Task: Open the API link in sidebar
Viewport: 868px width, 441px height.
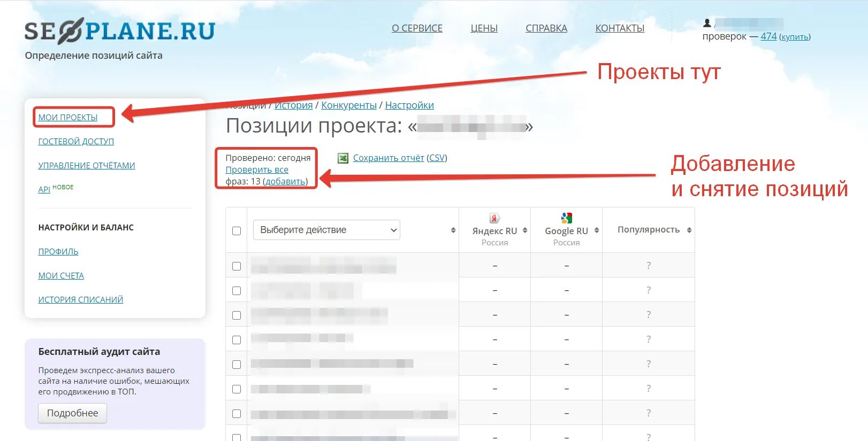Action: coord(44,189)
